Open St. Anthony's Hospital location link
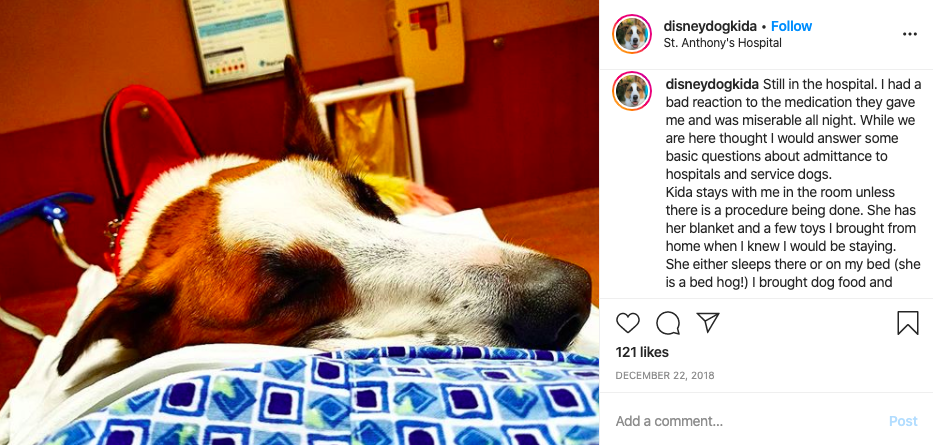Image resolution: width=933 pixels, height=445 pixels. 722,43
